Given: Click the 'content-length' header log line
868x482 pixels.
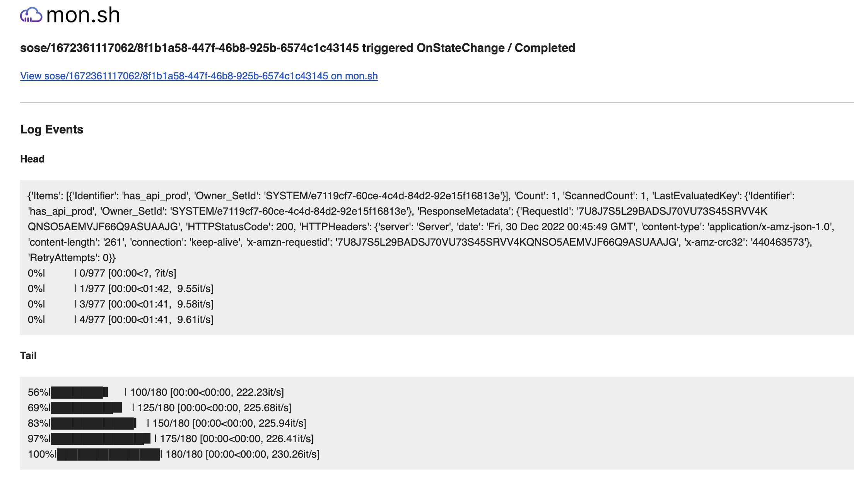Looking at the screenshot, I should tap(420, 242).
